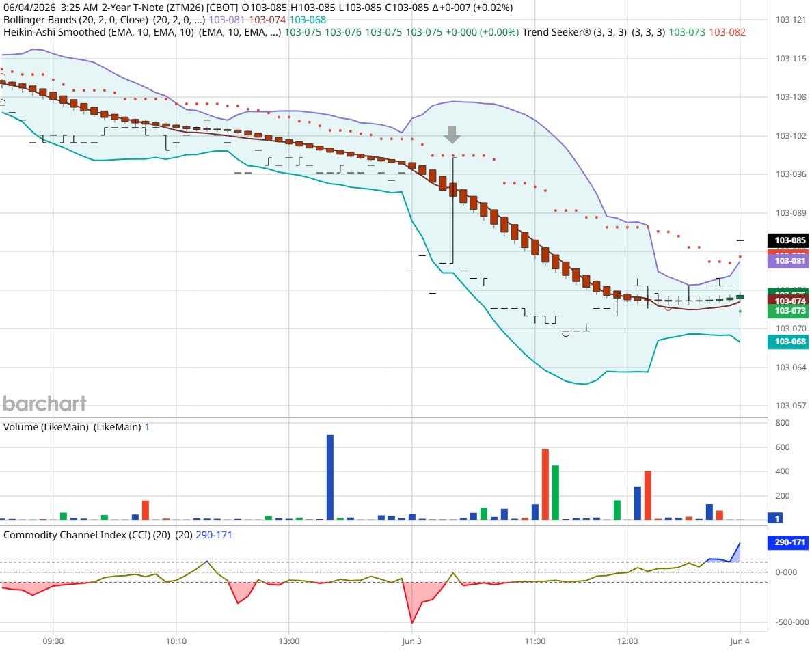Click the 400 volume axis label

point(783,471)
